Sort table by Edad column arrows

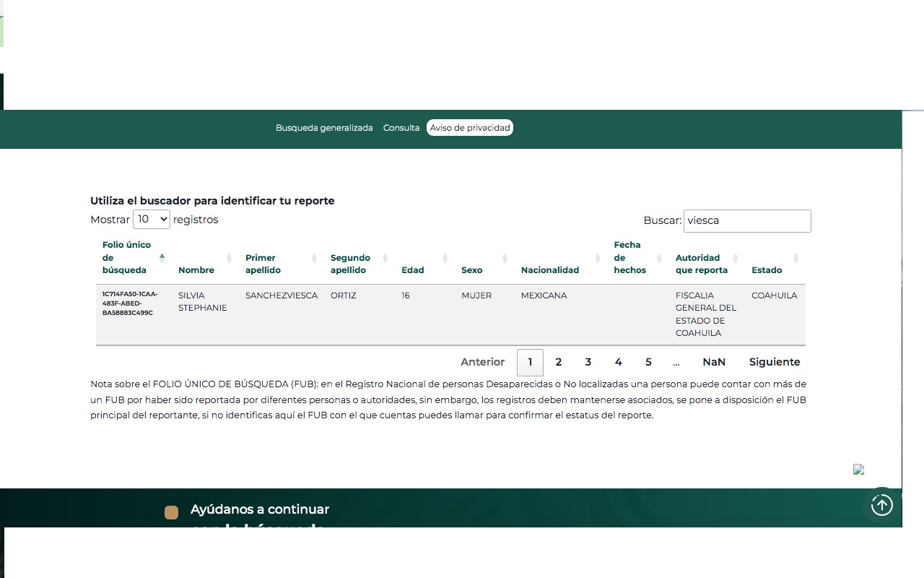[445, 258]
